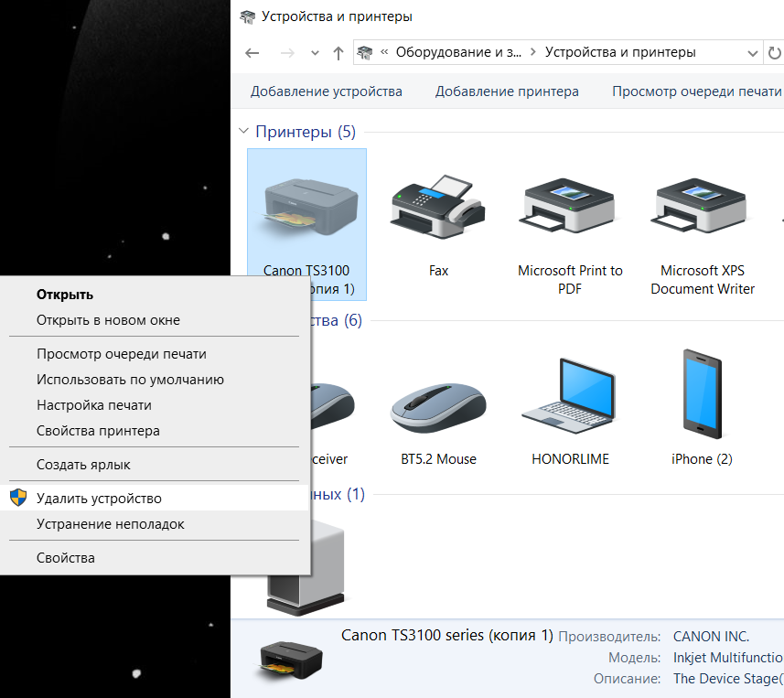Collapse the Принтеры (5) group
The image size is (784, 698).
[x=243, y=131]
